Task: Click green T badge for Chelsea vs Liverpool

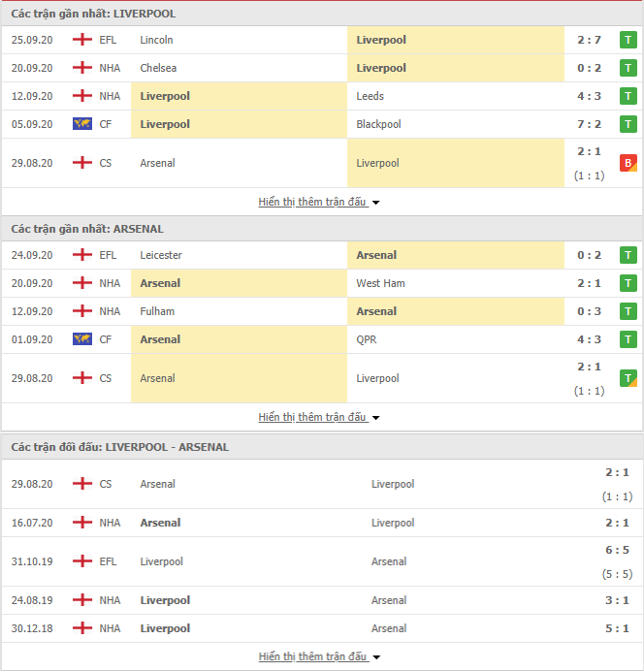Action: pyautogui.click(x=628, y=68)
